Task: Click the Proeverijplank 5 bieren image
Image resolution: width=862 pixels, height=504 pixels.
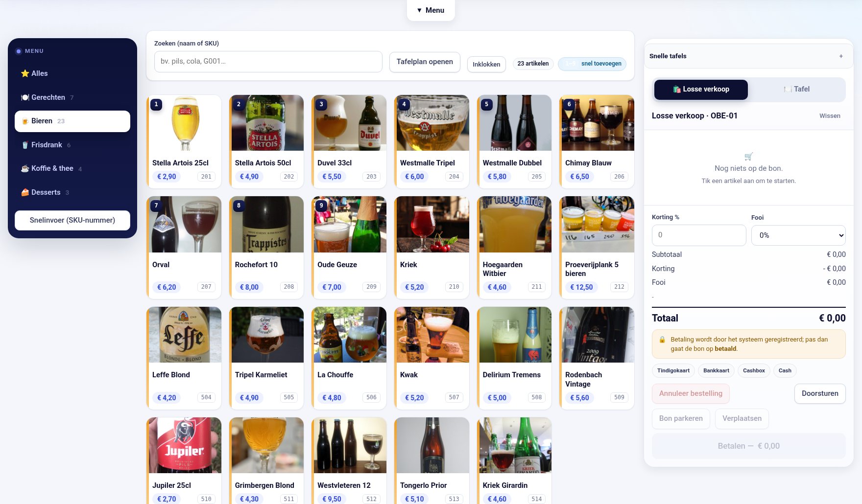Action: [x=598, y=225]
